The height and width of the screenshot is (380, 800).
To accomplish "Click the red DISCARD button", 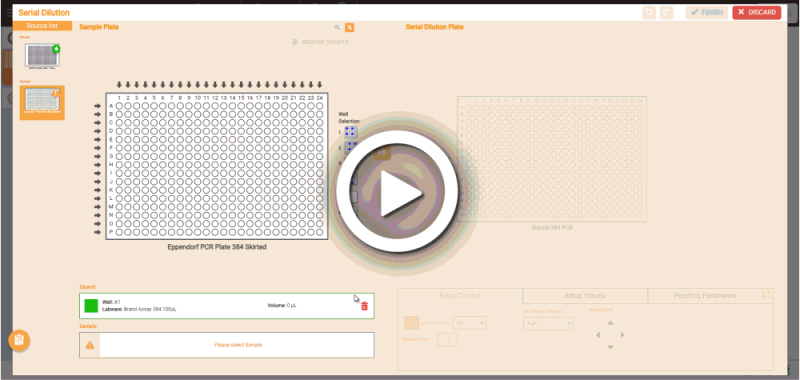I will coord(757,13).
